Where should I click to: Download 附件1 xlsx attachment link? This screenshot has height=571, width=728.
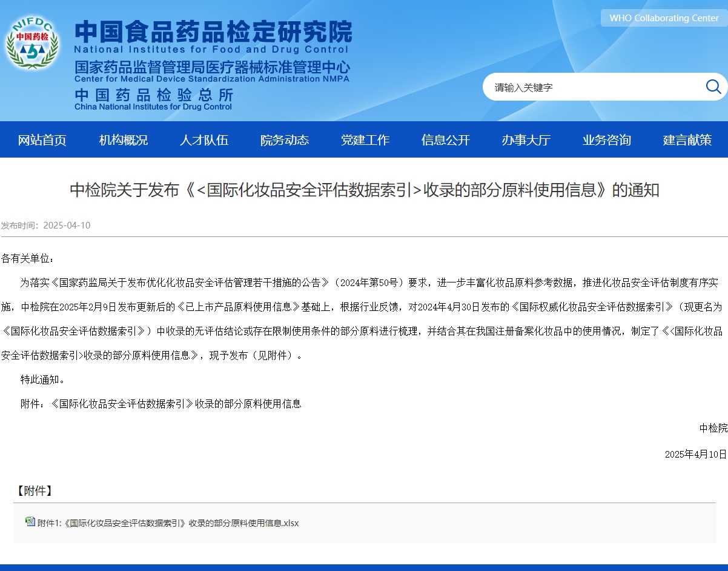tap(168, 523)
